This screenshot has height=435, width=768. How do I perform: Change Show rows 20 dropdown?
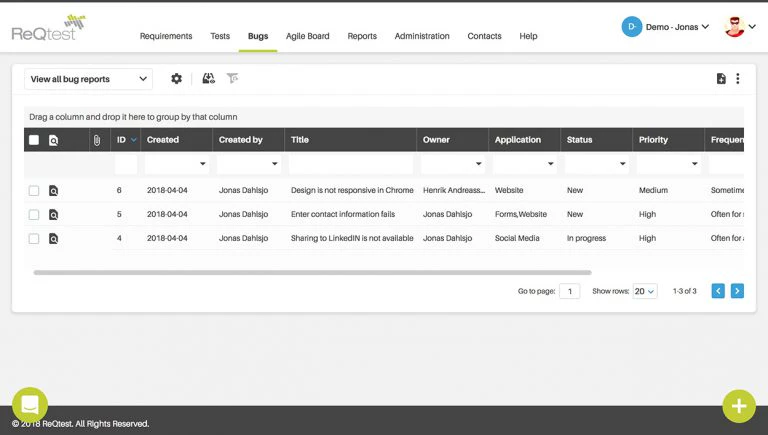(645, 291)
